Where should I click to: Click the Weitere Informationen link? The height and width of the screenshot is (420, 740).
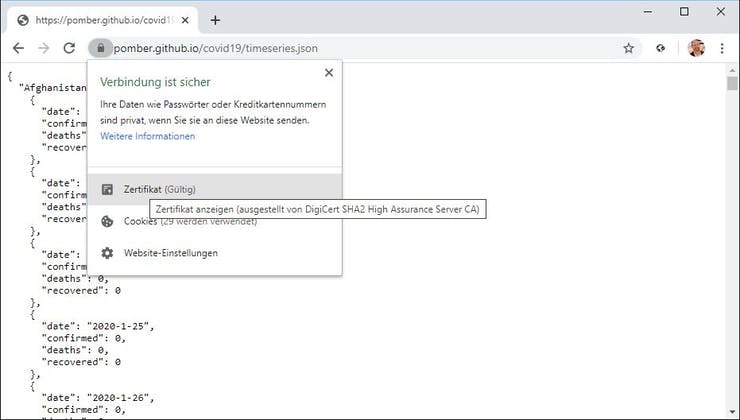point(148,136)
